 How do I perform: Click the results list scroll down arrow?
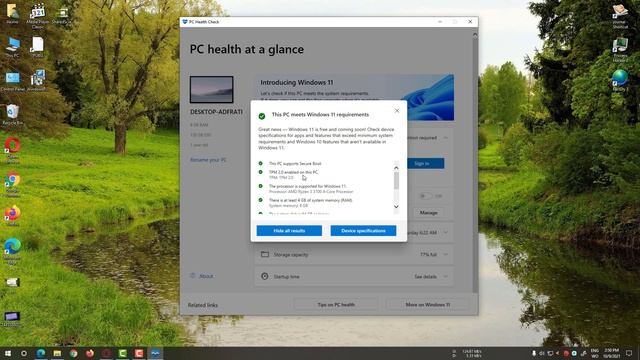396,207
